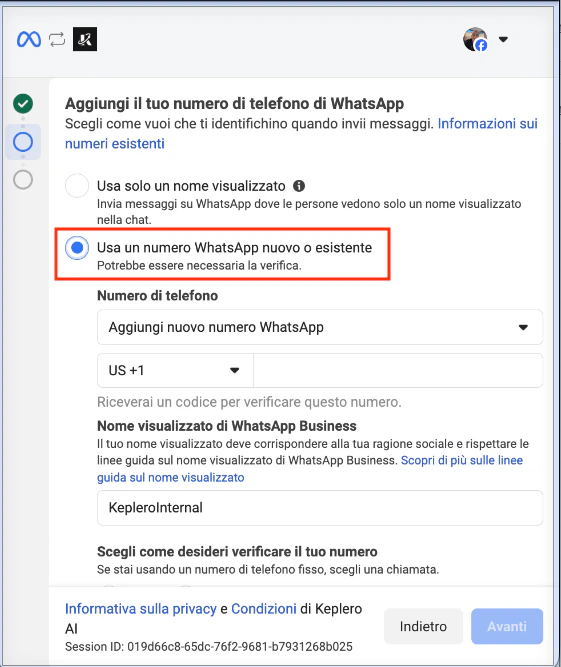This screenshot has width=561, height=667.
Task: Select 'Usa un numero WhatsApp nuovo o esistente'
Action: tap(77, 248)
